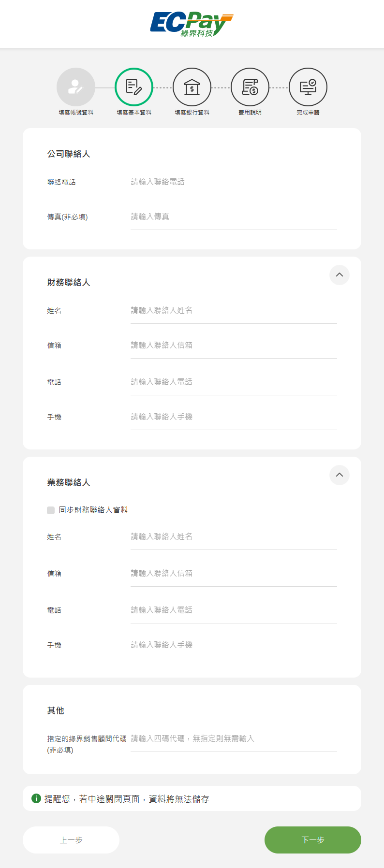Click the 傳真 fax input field
Screen dimensions: 384x868
(x=234, y=217)
